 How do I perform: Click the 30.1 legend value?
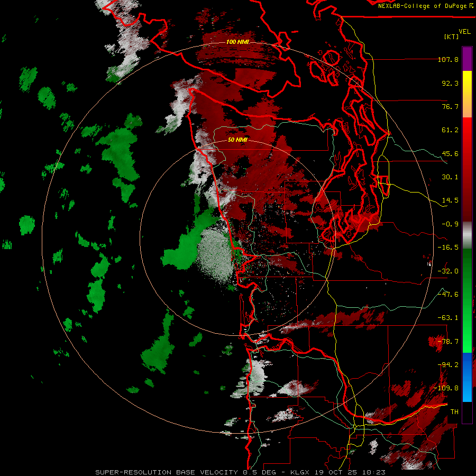(450, 177)
